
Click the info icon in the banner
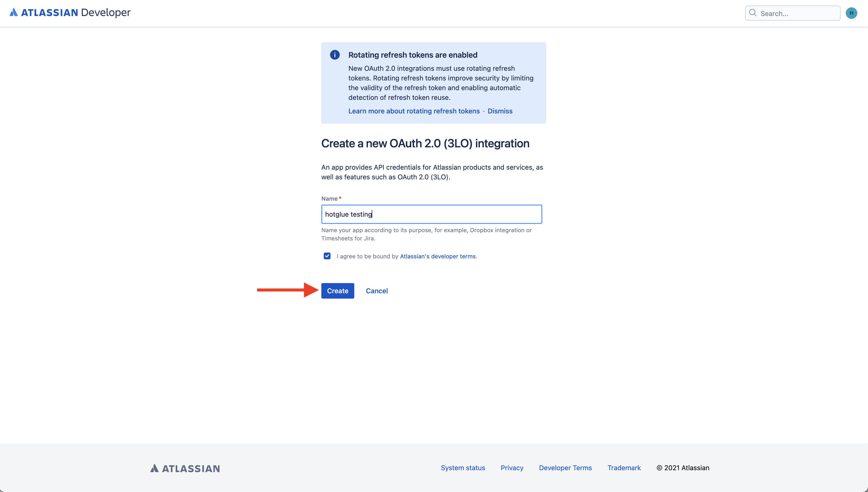tap(335, 55)
